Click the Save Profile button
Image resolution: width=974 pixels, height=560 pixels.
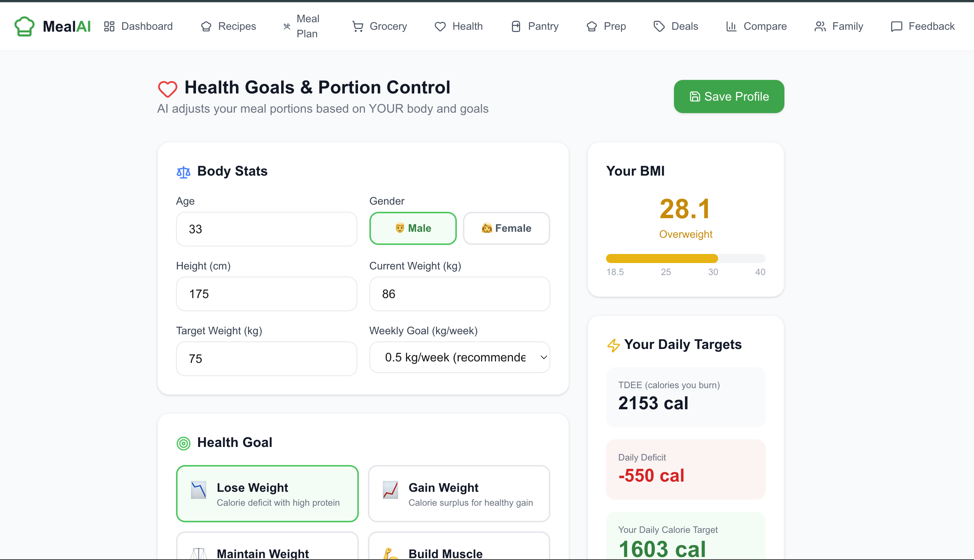pos(729,96)
